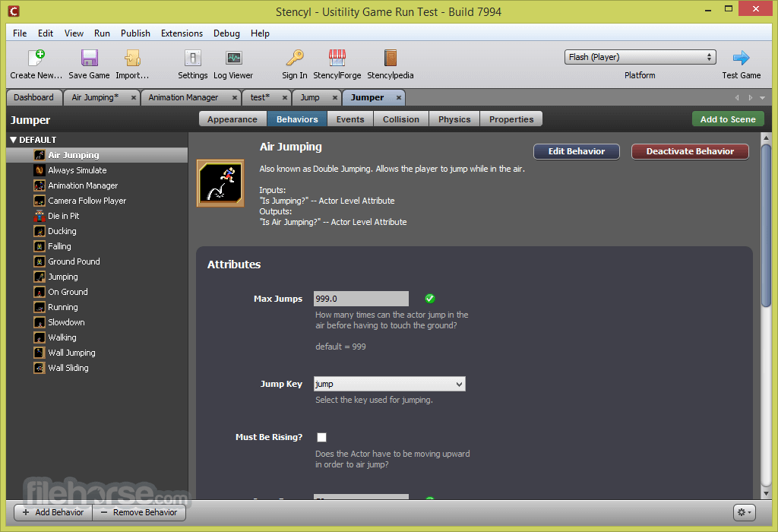Screen dimensions: 778x532
Task: Toggle the Must Be Rising checkbox
Action: (x=321, y=437)
